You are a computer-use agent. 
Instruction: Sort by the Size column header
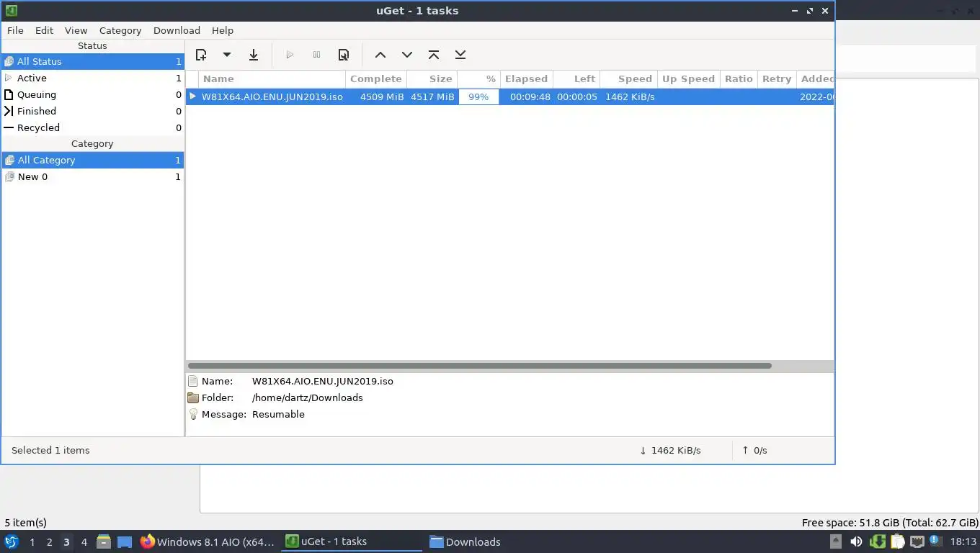(432, 78)
